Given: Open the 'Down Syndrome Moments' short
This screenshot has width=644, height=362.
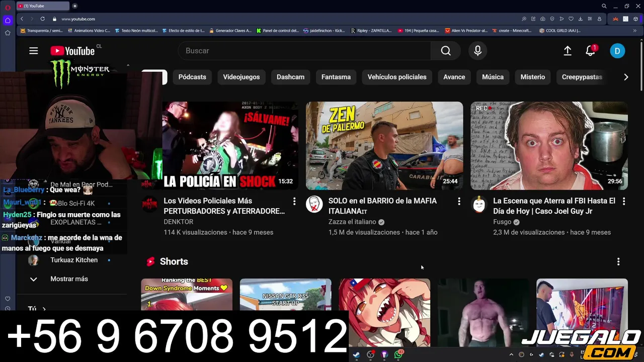Looking at the screenshot, I should point(187,294).
